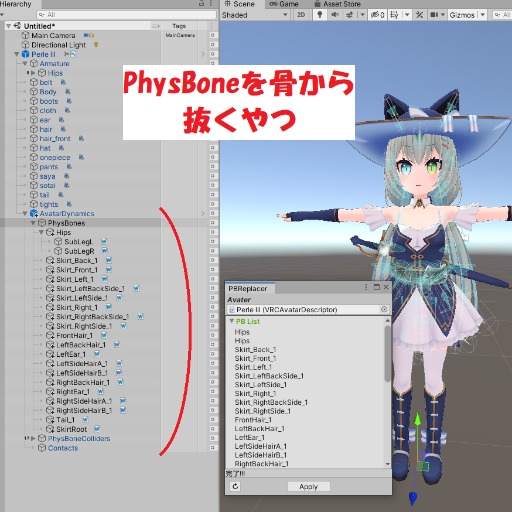Select the Hierarchy tab
The height and width of the screenshot is (512, 512).
16,4
